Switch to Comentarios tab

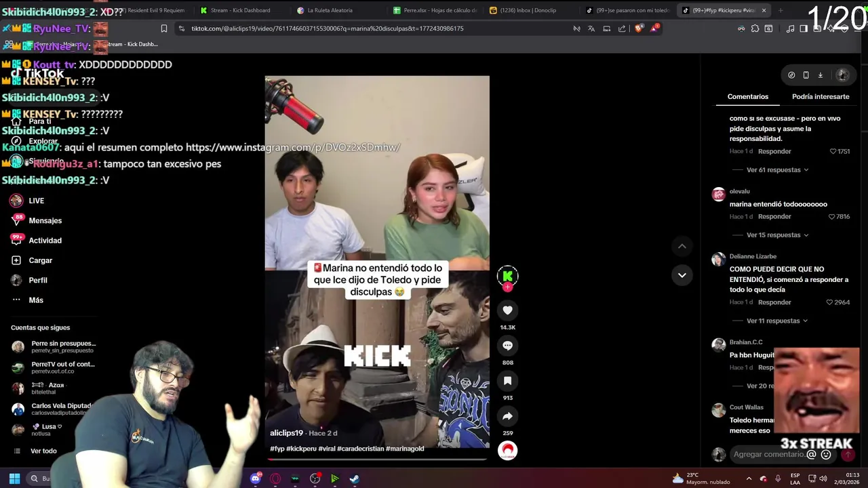(x=748, y=96)
